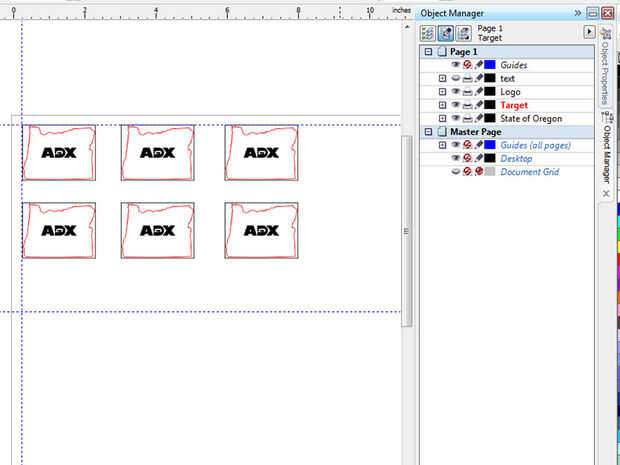Collapse the Master Page tree node
Image resolution: width=620 pixels, height=465 pixels.
click(428, 132)
